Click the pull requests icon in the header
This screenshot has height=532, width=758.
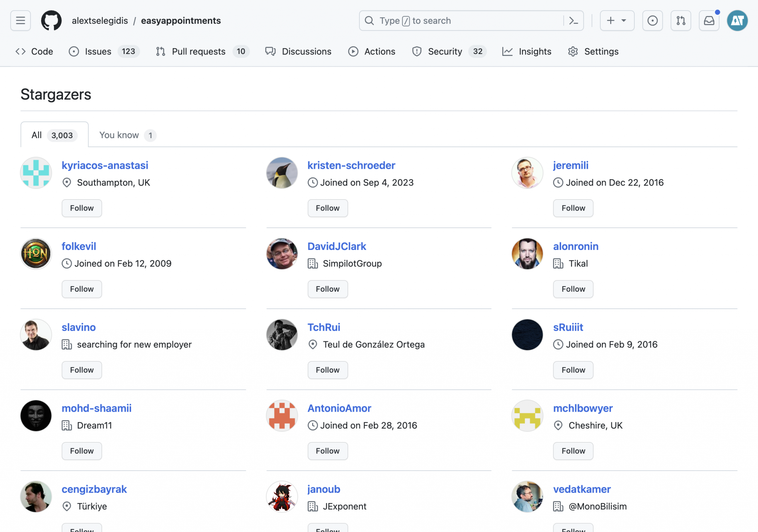pyautogui.click(x=681, y=20)
